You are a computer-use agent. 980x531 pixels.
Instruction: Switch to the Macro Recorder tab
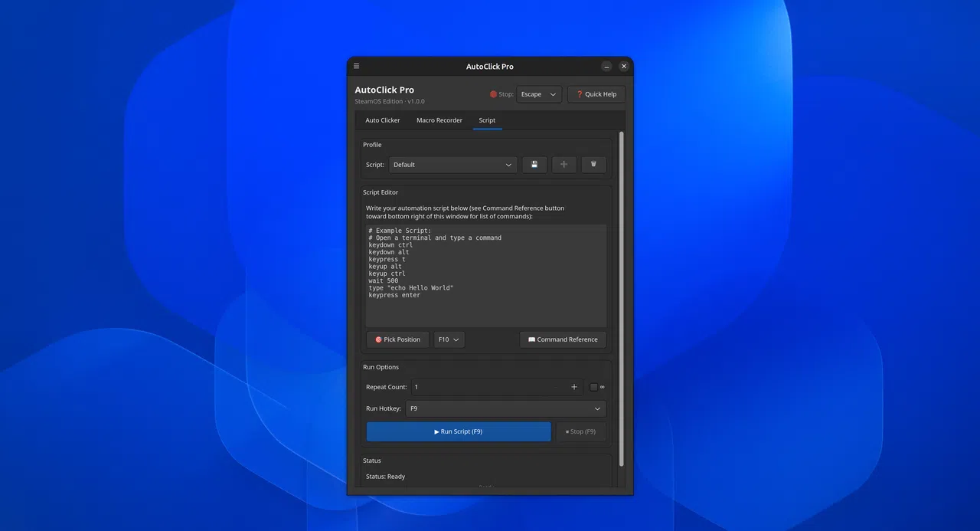439,120
